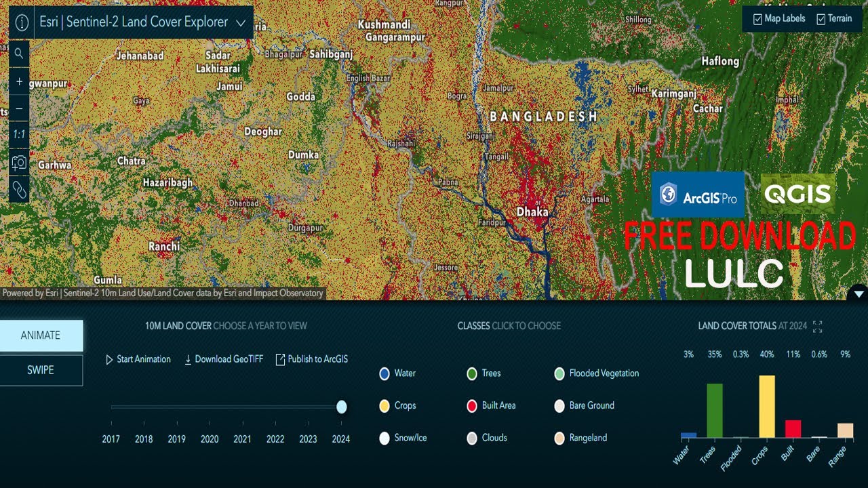Select year 2018 on timeline

tap(144, 439)
